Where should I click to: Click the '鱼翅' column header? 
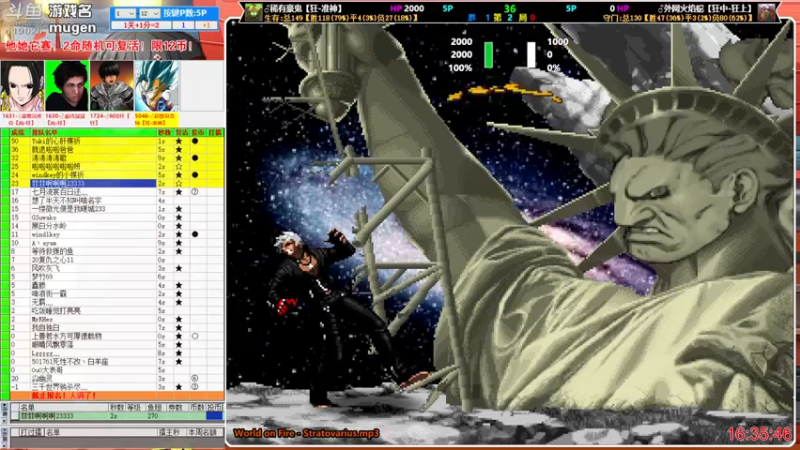(x=155, y=407)
